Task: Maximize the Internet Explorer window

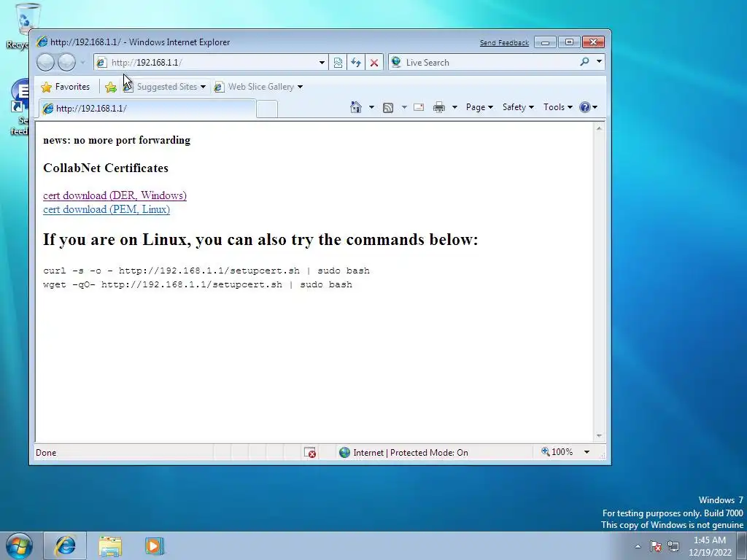Action: 569,42
